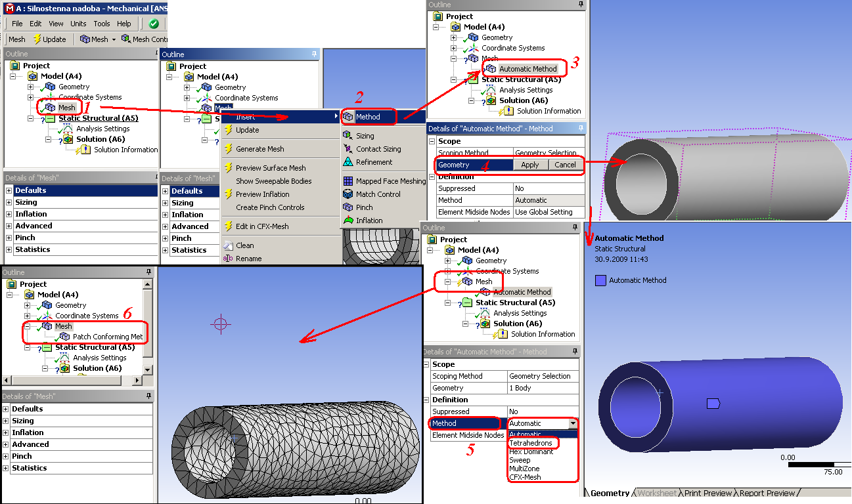This screenshot has height=504, width=852.
Task: Select Coordinate Systems in top-right Outline tree
Action: pyautogui.click(x=513, y=48)
